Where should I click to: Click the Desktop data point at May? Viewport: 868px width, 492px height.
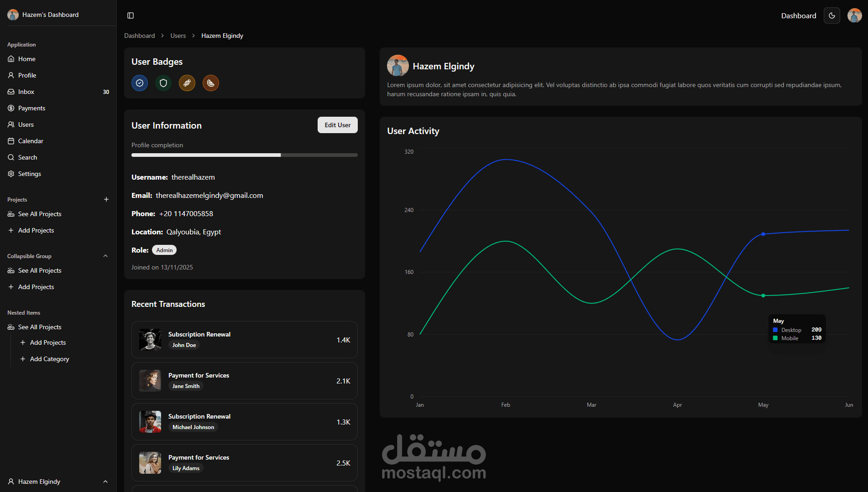coord(763,234)
